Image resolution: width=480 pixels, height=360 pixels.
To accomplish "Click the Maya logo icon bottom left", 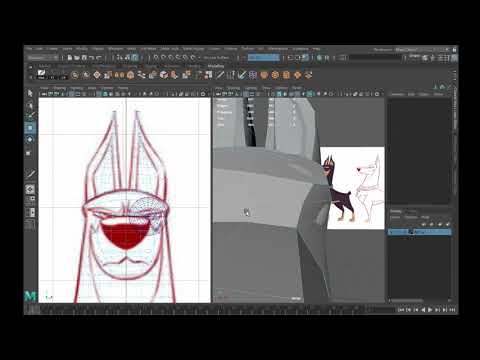I will pyautogui.click(x=30, y=296).
